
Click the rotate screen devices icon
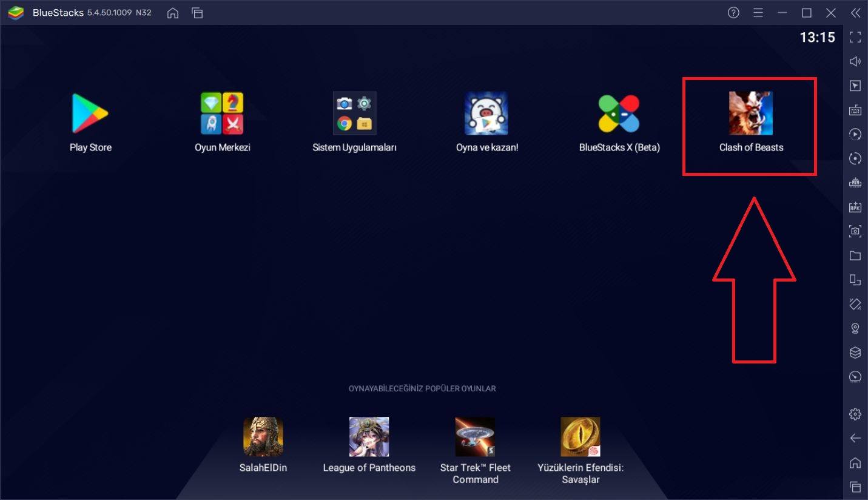click(855, 280)
